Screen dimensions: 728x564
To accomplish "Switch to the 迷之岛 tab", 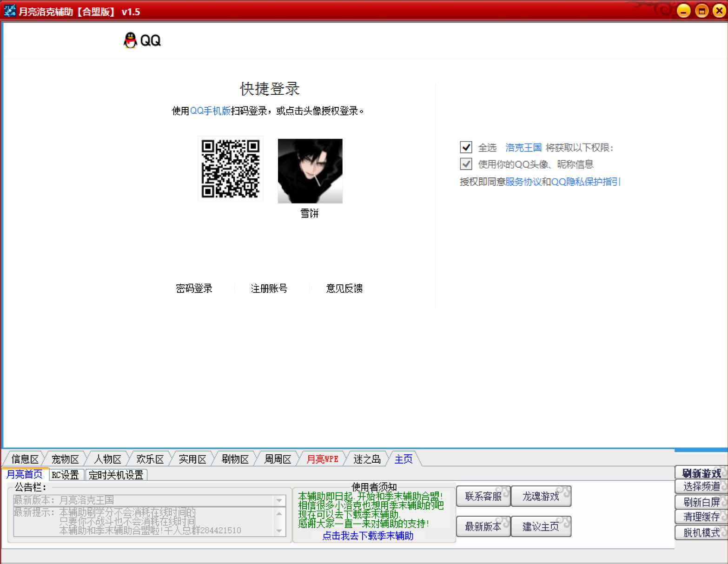I will pyautogui.click(x=366, y=459).
